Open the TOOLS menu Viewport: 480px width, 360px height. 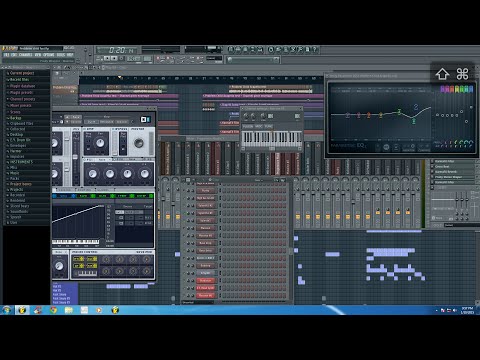(61, 55)
